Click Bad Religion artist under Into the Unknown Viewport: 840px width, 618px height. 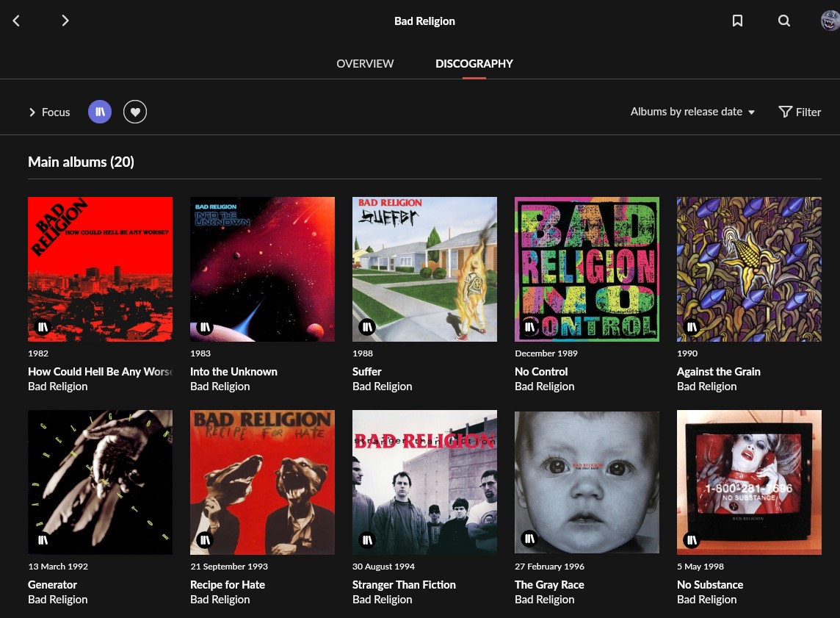click(220, 387)
